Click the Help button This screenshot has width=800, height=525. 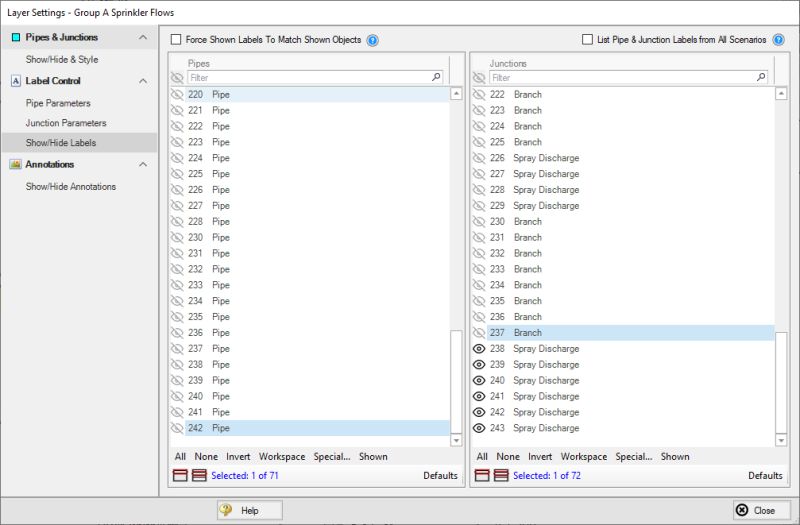pos(249,510)
